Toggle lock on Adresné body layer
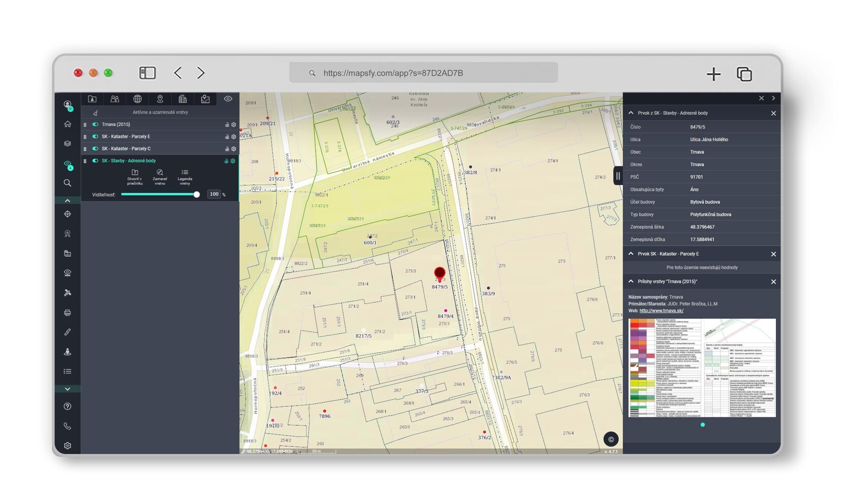 tap(226, 161)
